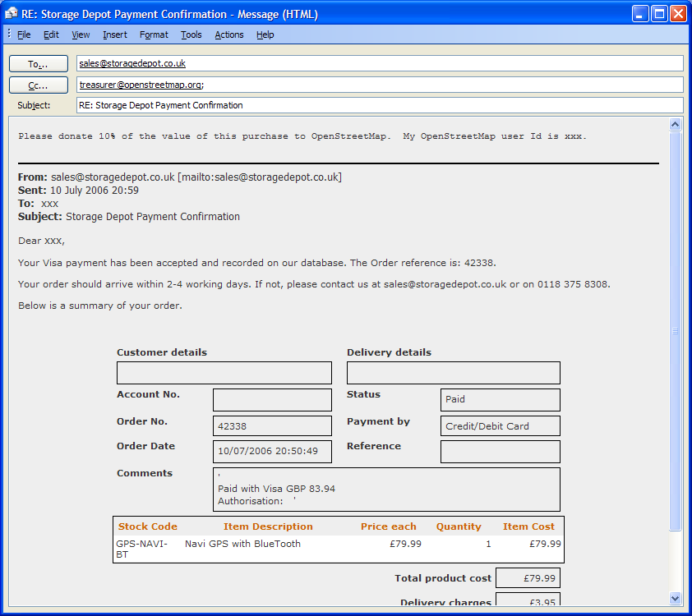Click the Subject input field
This screenshot has width=692, height=616.
tap(380, 105)
